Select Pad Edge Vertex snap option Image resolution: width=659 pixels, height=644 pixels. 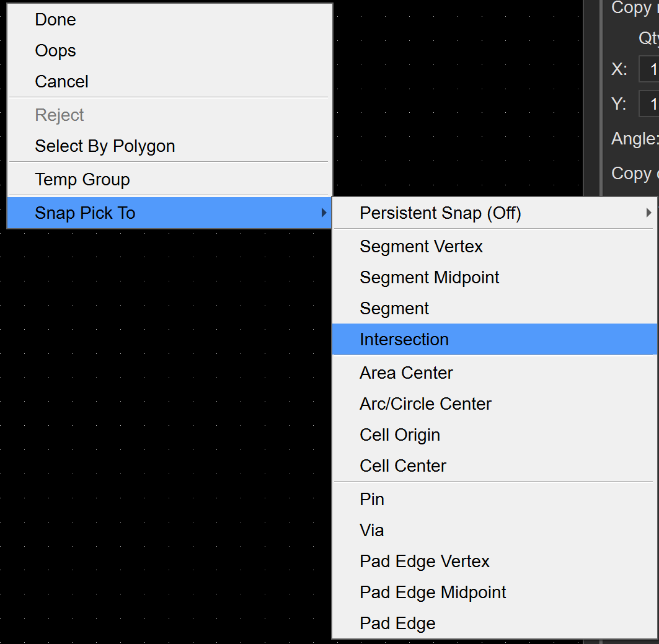pos(425,562)
